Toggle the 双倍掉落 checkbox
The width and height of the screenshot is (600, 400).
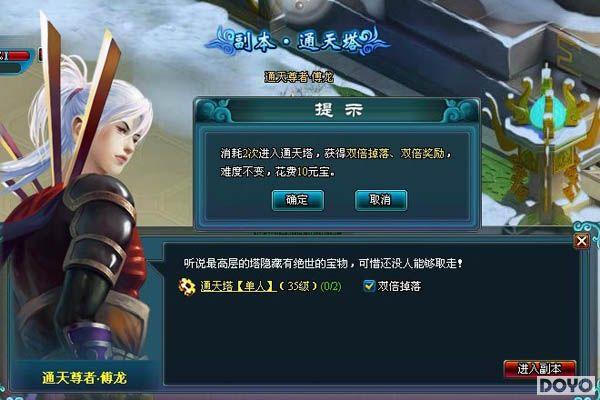click(x=369, y=286)
